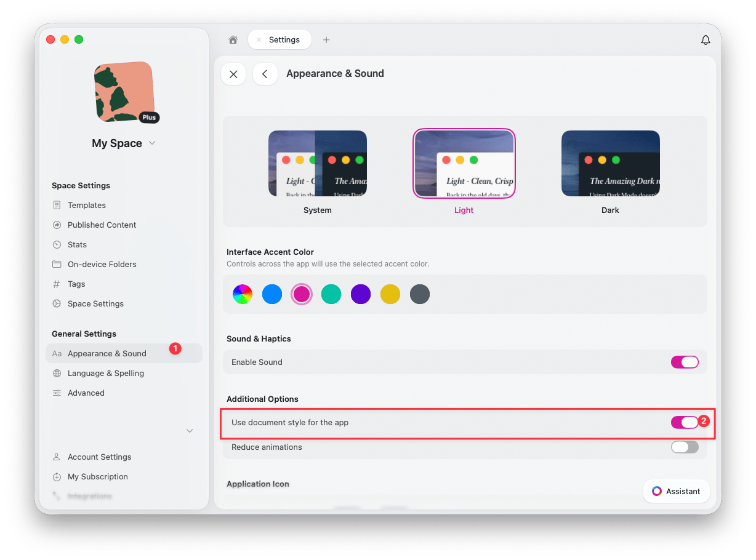Click the Space Settings gear icon
This screenshot has height=560, width=756.
57,303
